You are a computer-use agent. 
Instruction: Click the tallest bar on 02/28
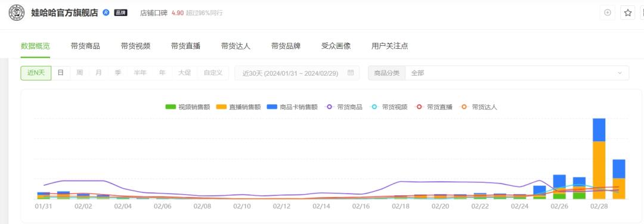[599, 159]
